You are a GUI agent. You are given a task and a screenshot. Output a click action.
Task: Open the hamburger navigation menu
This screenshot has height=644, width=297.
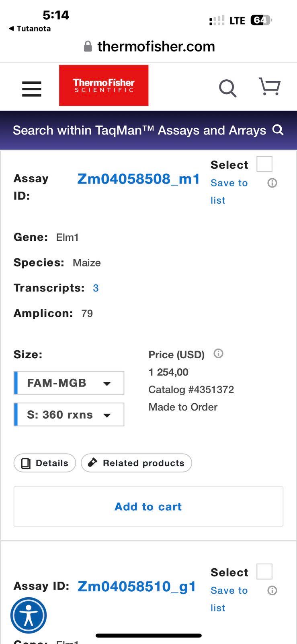coord(32,89)
